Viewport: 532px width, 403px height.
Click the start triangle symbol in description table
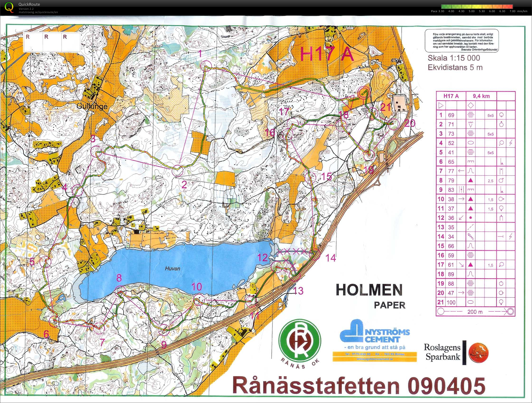click(x=441, y=105)
